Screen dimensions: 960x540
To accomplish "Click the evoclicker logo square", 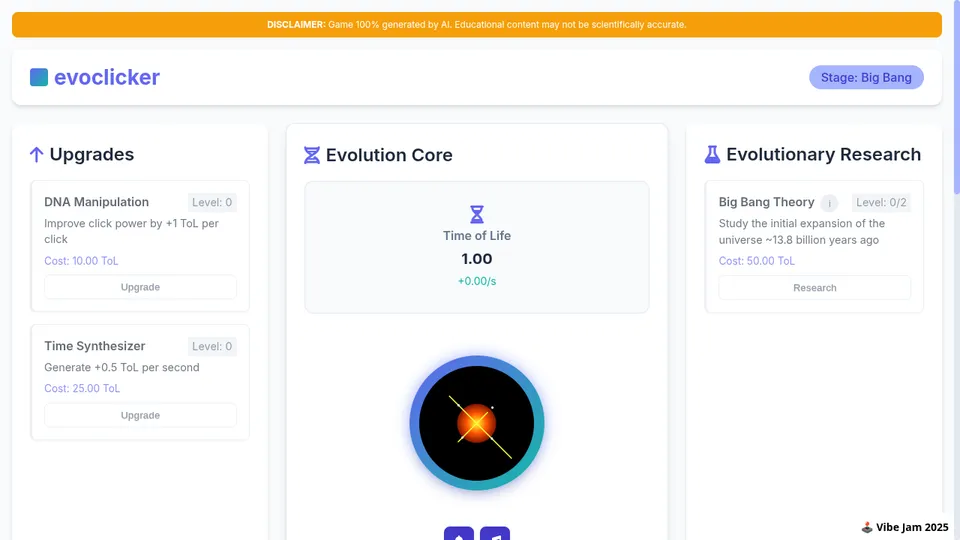I will (39, 77).
